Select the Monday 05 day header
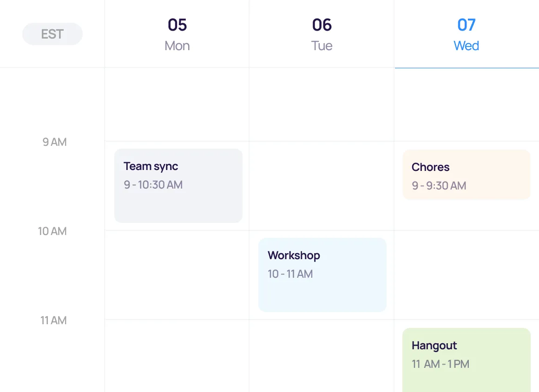 pyautogui.click(x=177, y=34)
